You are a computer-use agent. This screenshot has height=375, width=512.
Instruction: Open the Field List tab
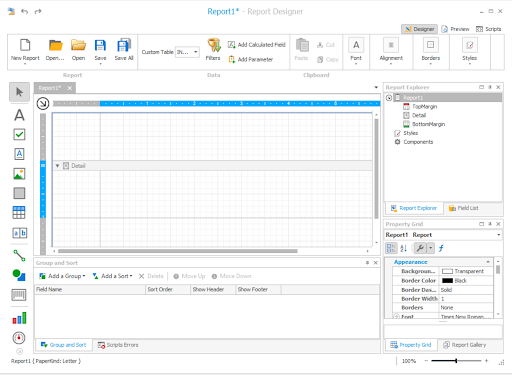463,208
